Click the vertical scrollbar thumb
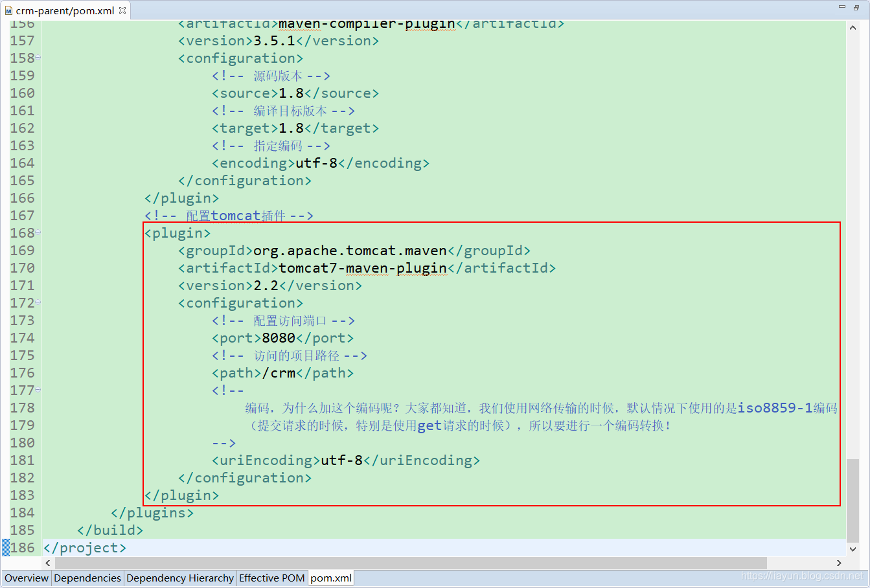870x588 pixels. coord(853,499)
